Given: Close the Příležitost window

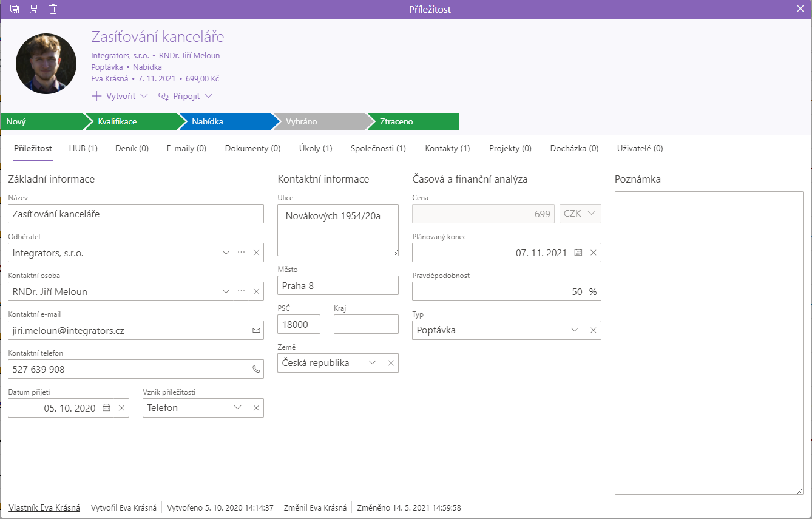Looking at the screenshot, I should tap(800, 8).
